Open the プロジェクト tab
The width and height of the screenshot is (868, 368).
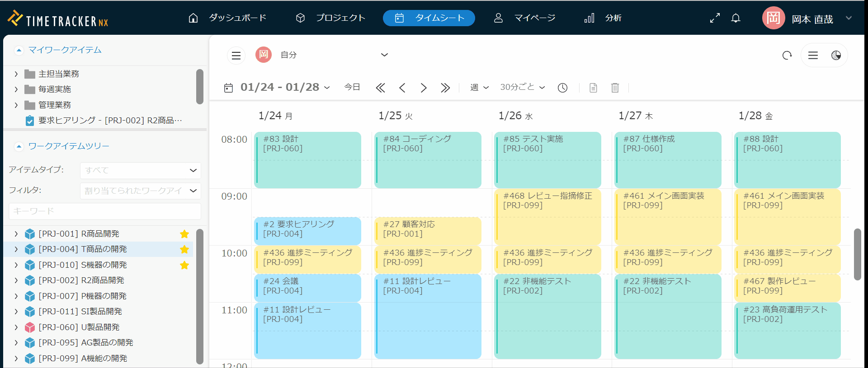(x=330, y=18)
